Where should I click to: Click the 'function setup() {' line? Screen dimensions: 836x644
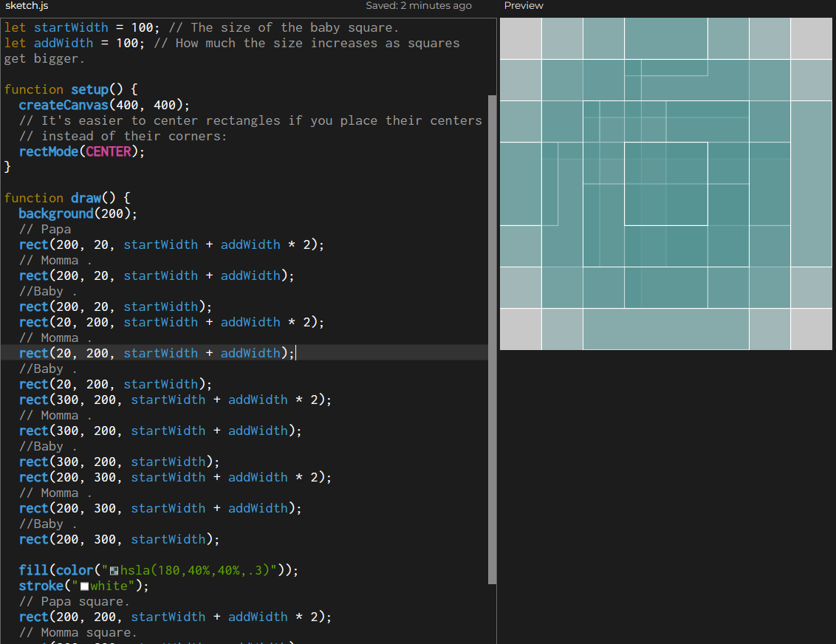(71, 89)
